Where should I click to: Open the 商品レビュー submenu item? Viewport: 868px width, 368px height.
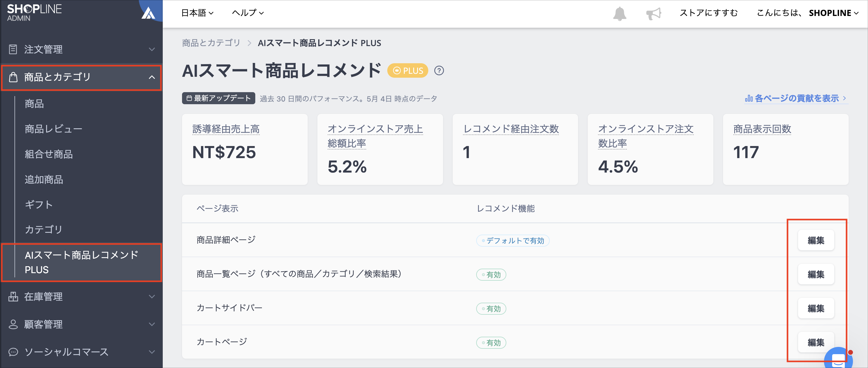pos(53,129)
